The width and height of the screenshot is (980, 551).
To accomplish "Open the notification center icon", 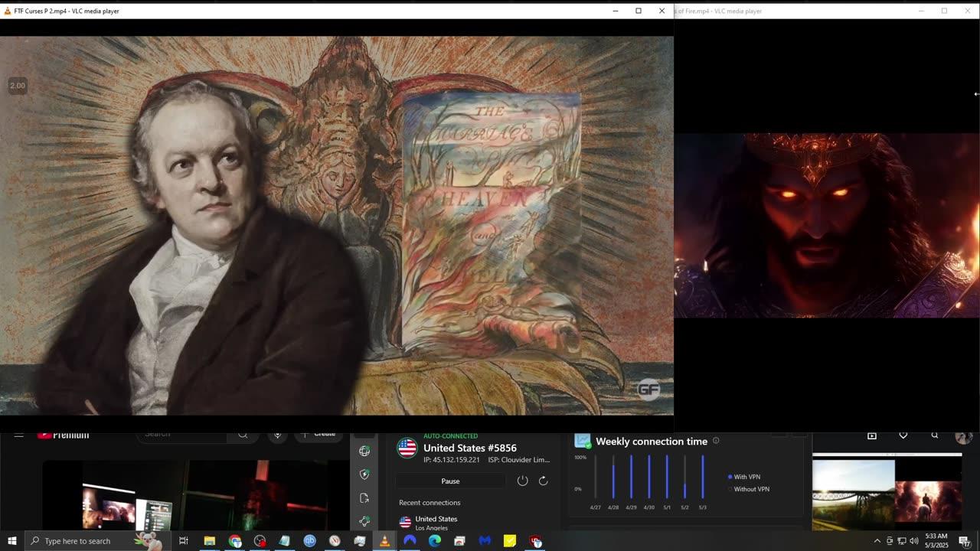I will (965, 541).
